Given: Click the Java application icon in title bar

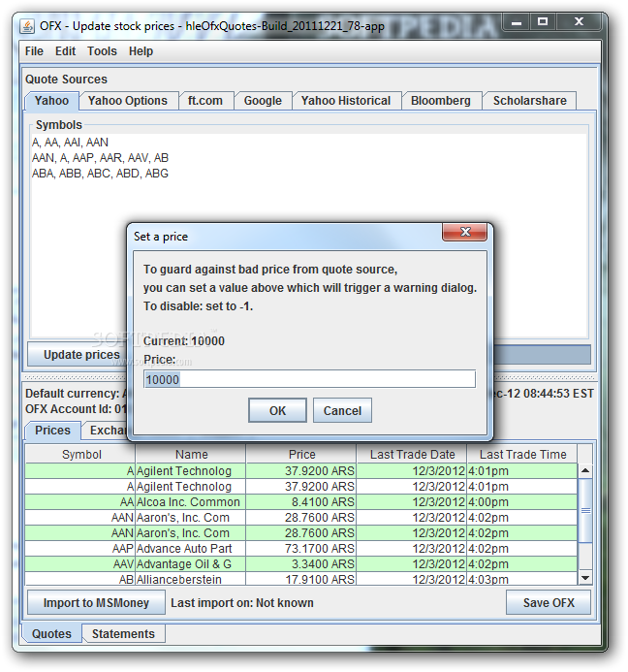Looking at the screenshot, I should (x=27, y=26).
